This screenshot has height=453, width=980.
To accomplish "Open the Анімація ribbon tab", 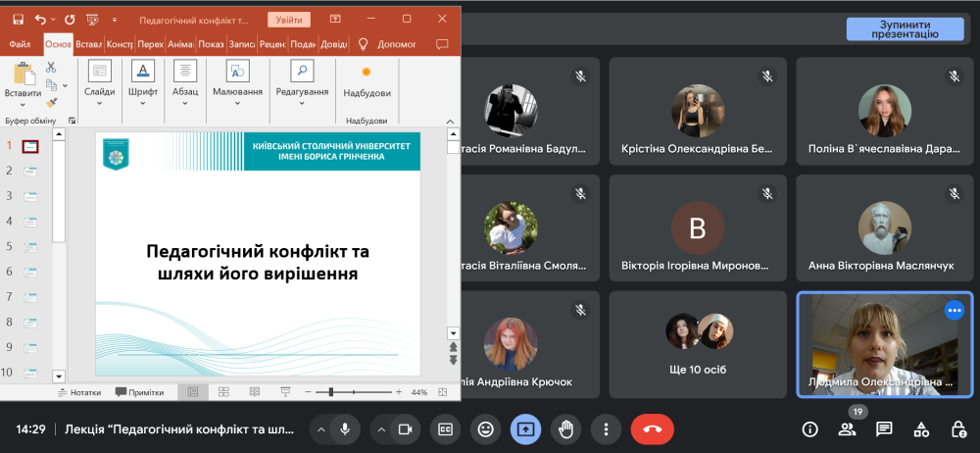I will click(180, 44).
